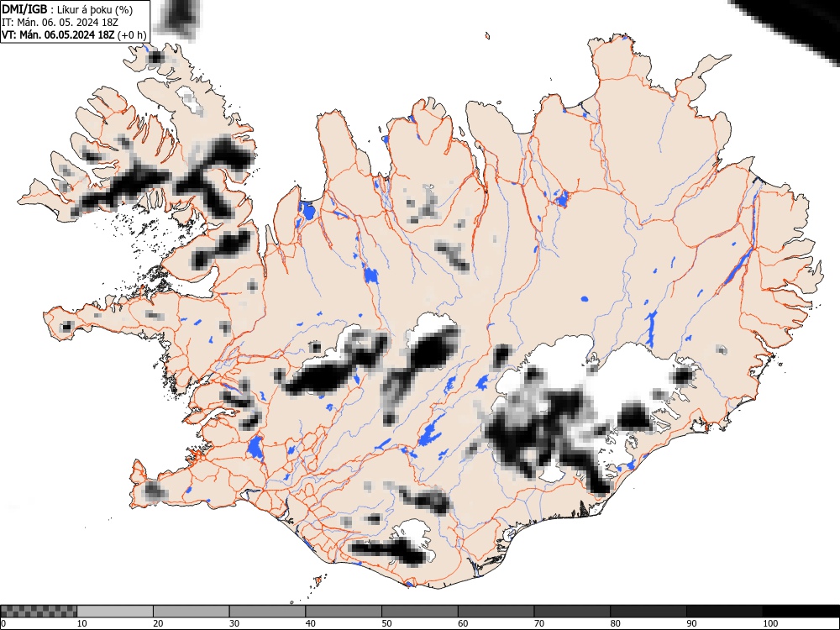Select the 60–70 percent legend swatch
This screenshot has width=840, height=630.
(496, 612)
